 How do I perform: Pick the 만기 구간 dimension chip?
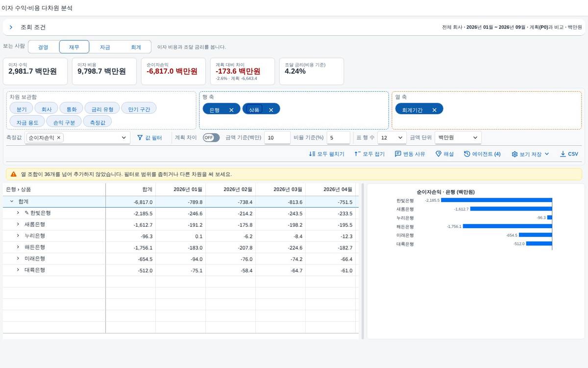point(139,109)
